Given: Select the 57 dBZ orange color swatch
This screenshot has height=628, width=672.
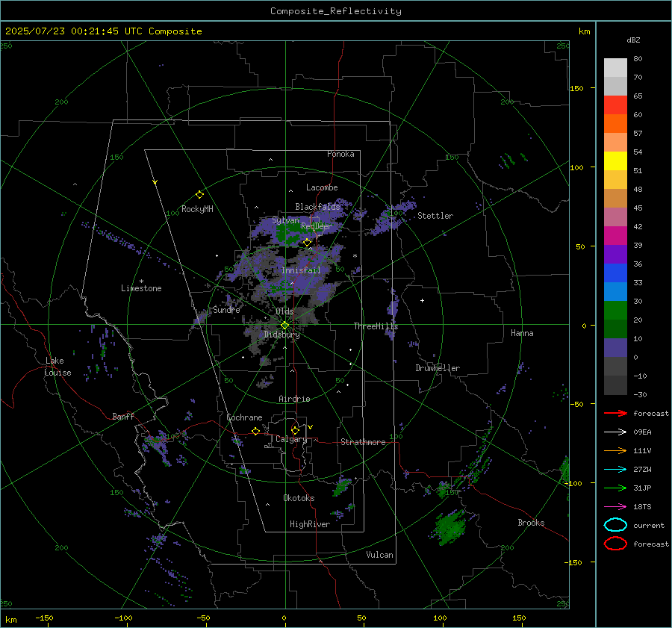Looking at the screenshot, I should [x=615, y=123].
